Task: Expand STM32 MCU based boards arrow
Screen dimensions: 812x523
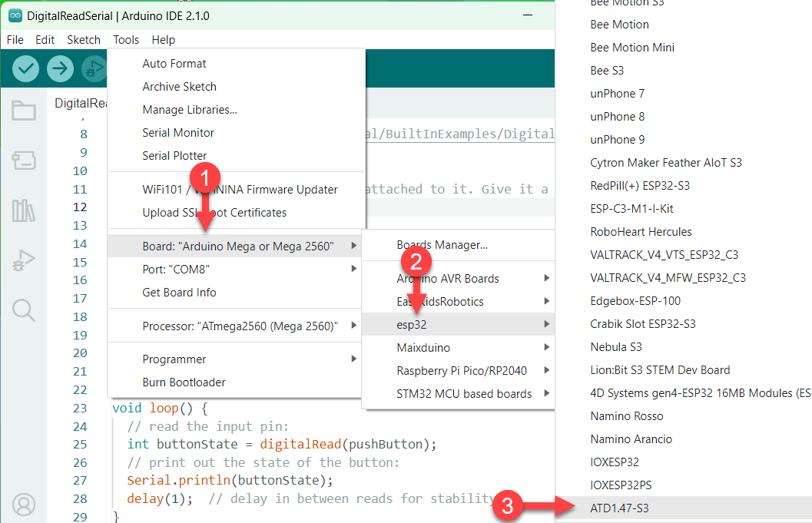Action: pos(546,393)
